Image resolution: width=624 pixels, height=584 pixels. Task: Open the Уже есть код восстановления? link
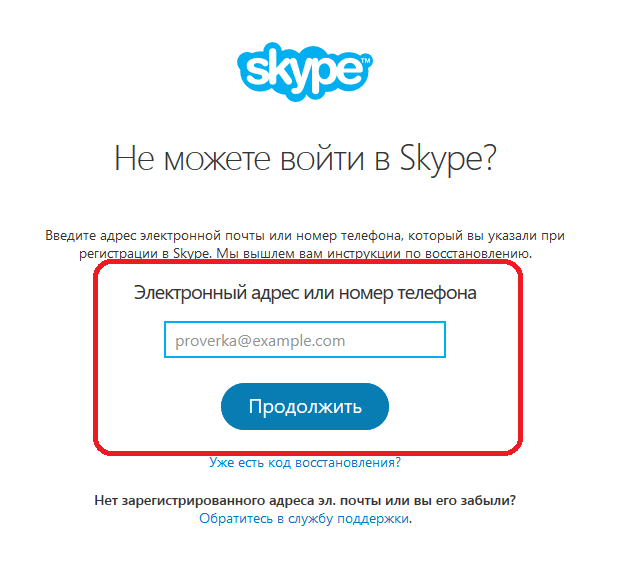point(305,463)
